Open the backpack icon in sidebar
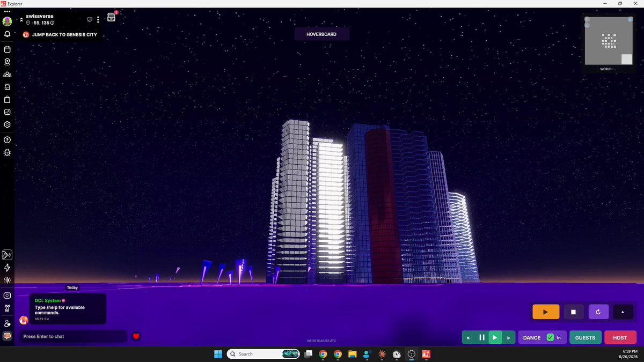644x362 pixels. 8,87
